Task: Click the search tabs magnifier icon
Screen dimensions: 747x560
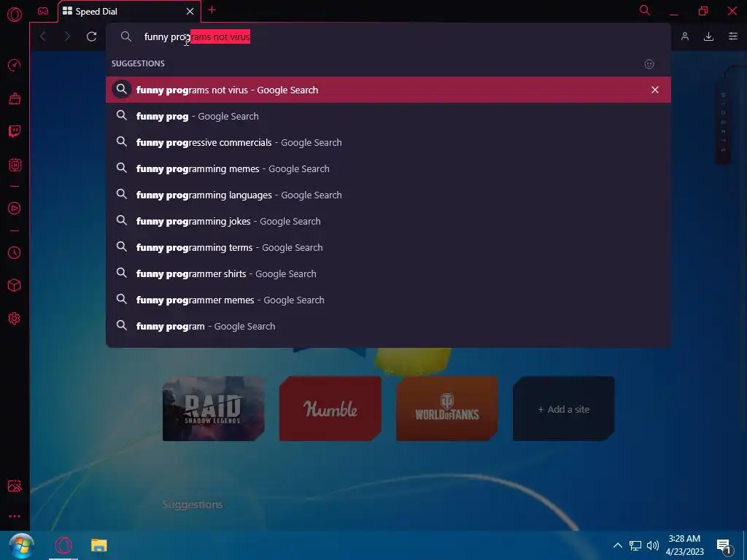Action: click(x=645, y=10)
